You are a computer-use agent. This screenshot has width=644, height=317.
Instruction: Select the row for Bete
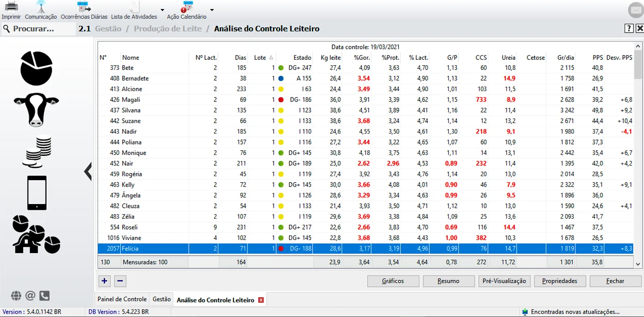pyautogui.click(x=366, y=68)
